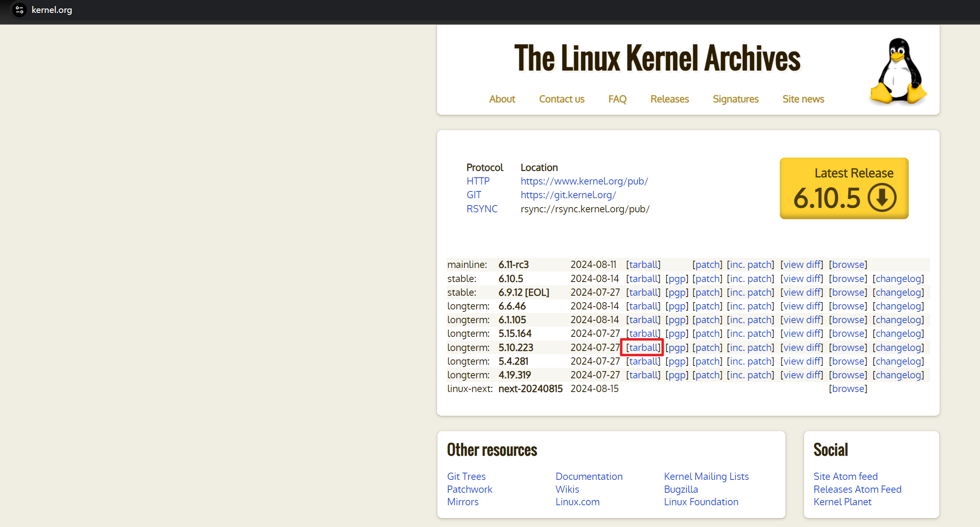Download tarball for longterm 5.10.223
This screenshot has height=527, width=980.
point(643,348)
